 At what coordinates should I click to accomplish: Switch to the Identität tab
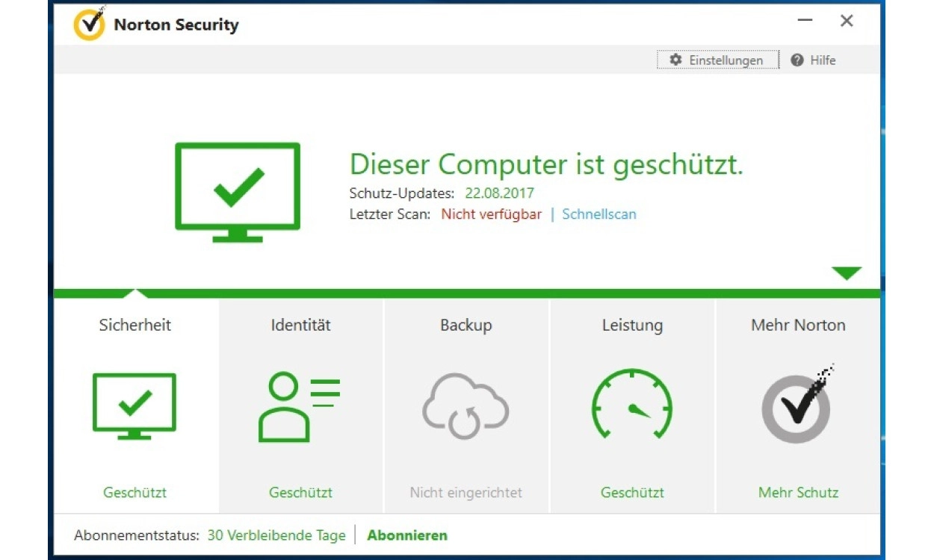point(300,325)
